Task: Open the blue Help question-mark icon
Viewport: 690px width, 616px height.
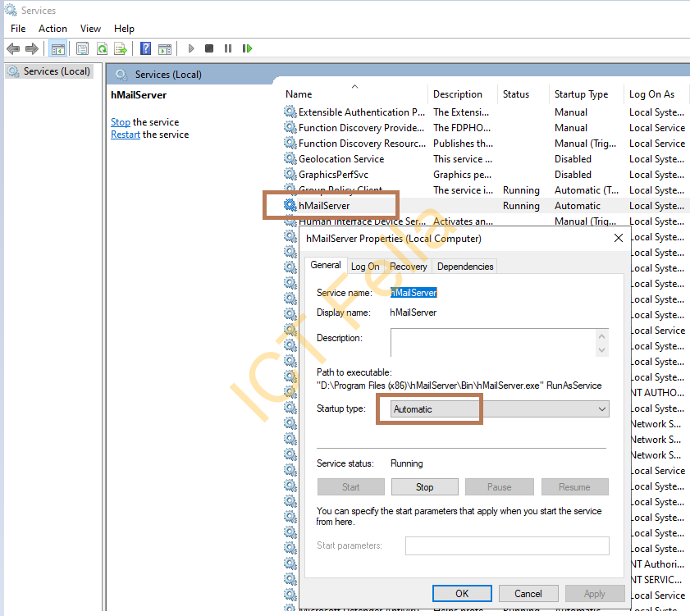Action: [146, 48]
